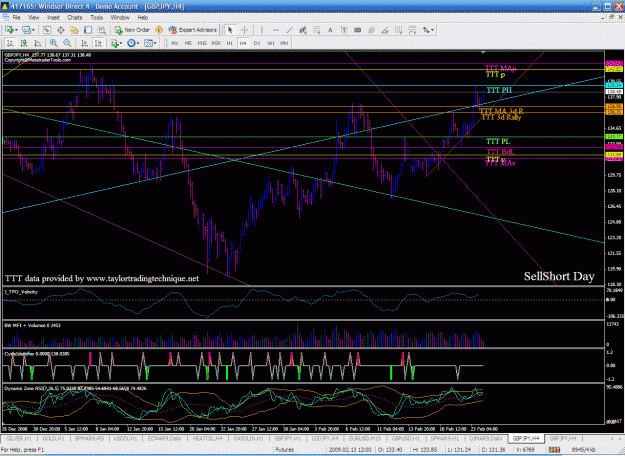
Task: Open the Navigator panel icon
Action: pos(74,30)
